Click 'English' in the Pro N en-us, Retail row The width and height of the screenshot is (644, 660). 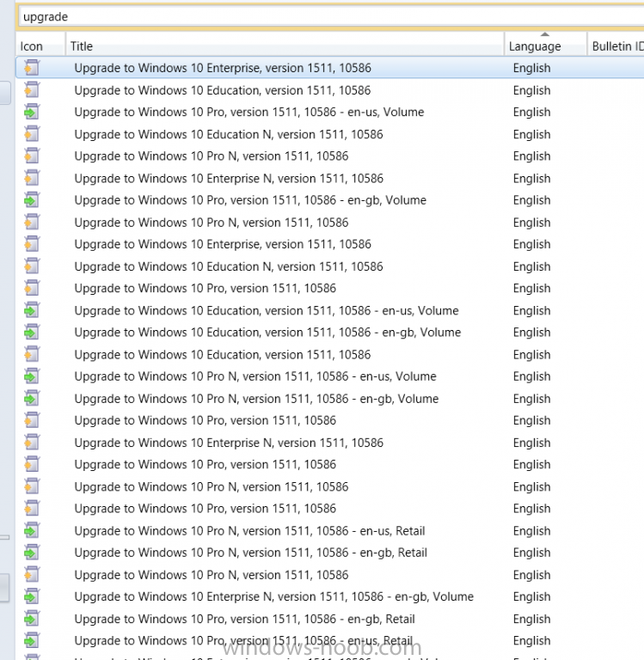click(531, 531)
